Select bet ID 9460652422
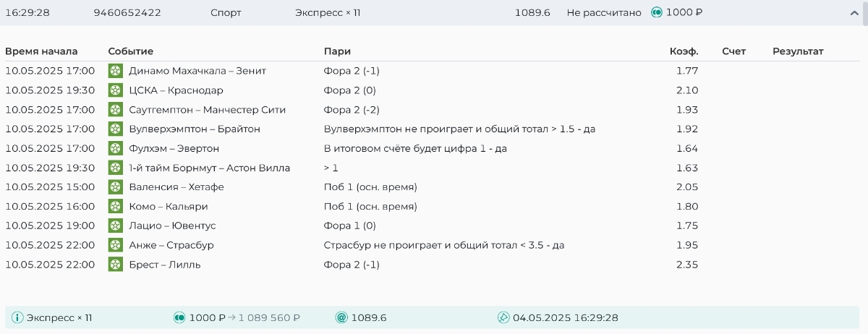Screen dimensions: 868x334 [x=127, y=13]
